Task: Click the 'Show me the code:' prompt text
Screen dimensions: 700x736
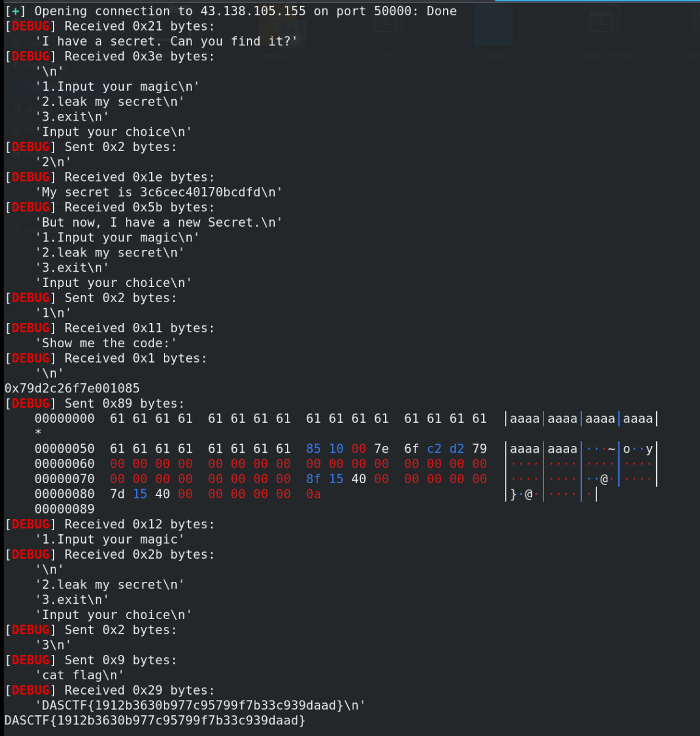Action: [106, 343]
